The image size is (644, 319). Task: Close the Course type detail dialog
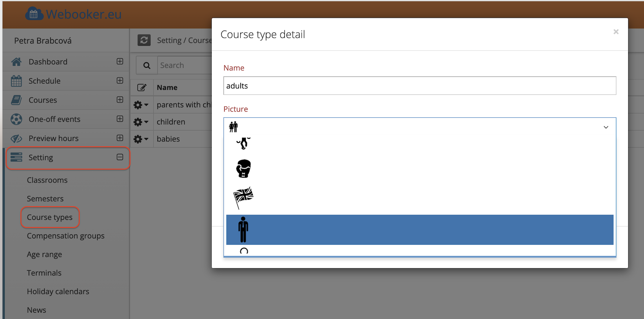[616, 32]
